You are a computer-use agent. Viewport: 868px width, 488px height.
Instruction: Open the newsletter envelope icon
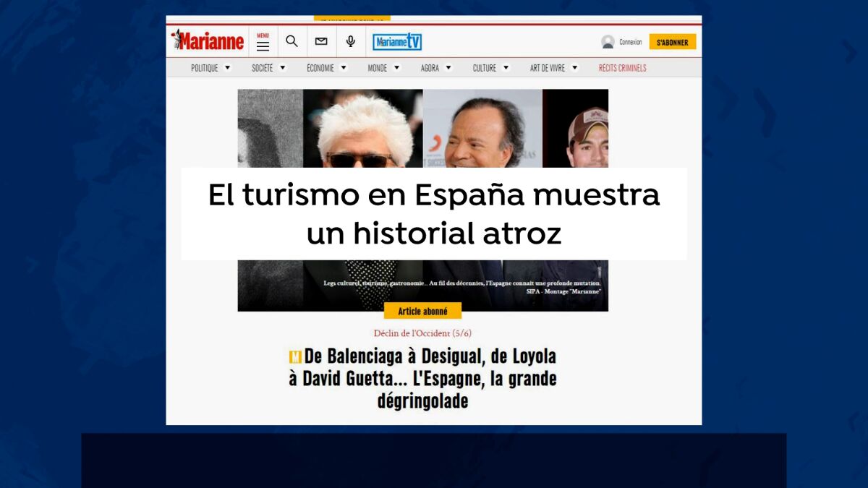click(321, 41)
